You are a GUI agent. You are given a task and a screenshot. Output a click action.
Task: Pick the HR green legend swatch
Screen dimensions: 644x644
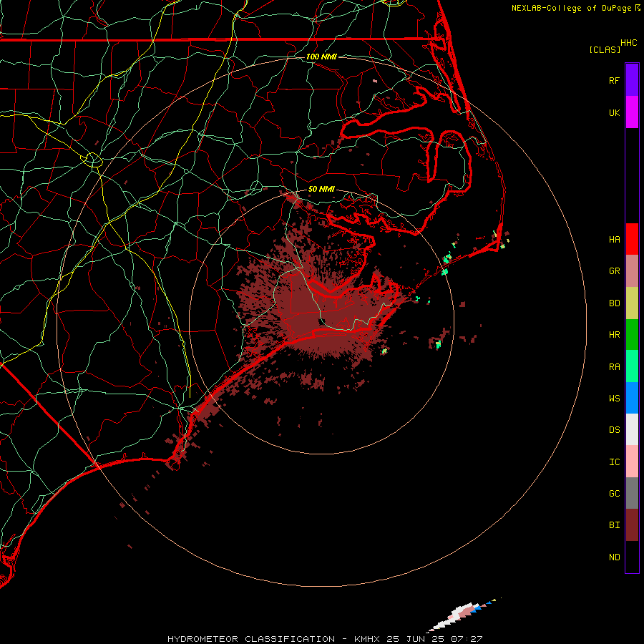632,335
